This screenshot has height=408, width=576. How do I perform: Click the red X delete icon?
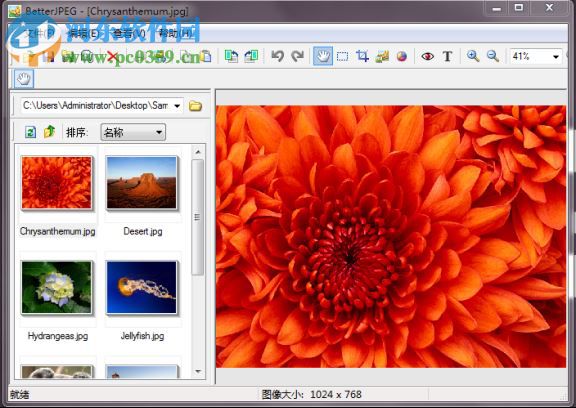111,57
